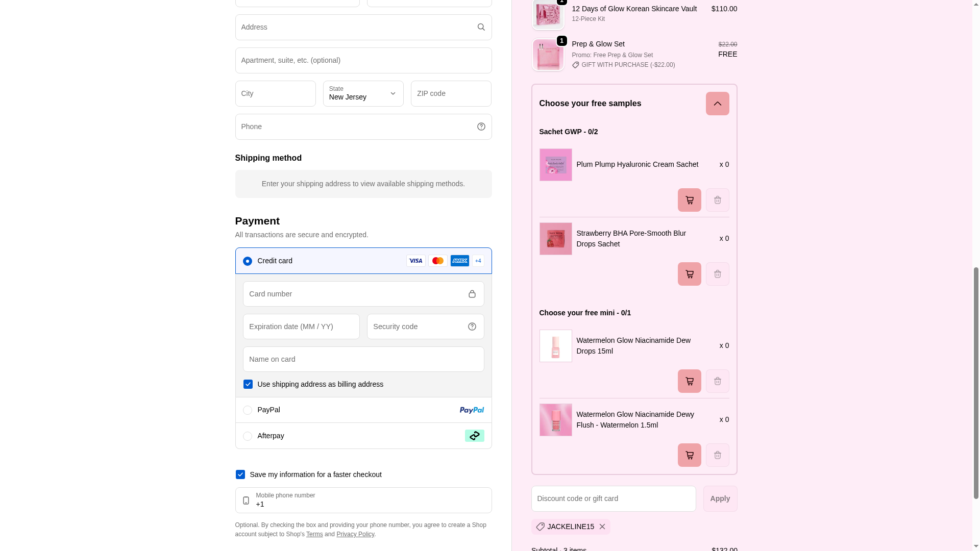Click the security code help icon
Screen dimensions: 980x551
pyautogui.click(x=472, y=327)
